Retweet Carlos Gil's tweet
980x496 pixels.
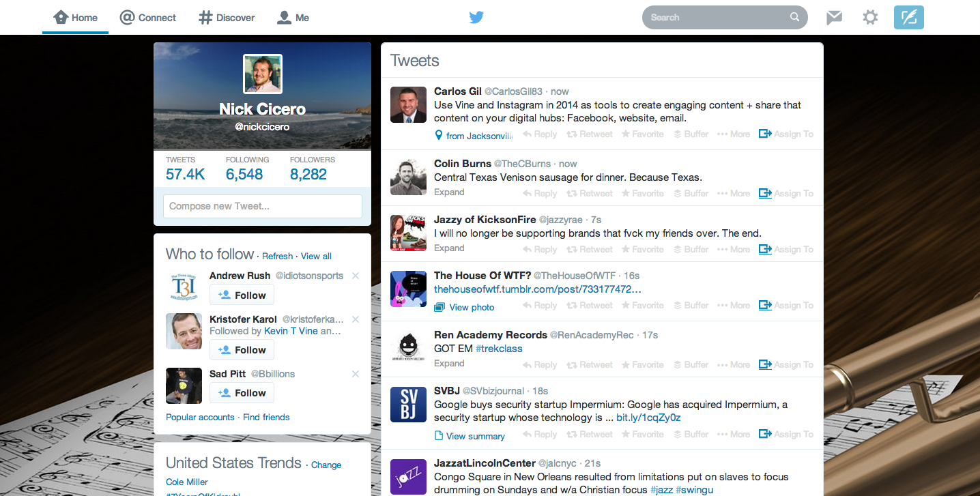point(590,134)
